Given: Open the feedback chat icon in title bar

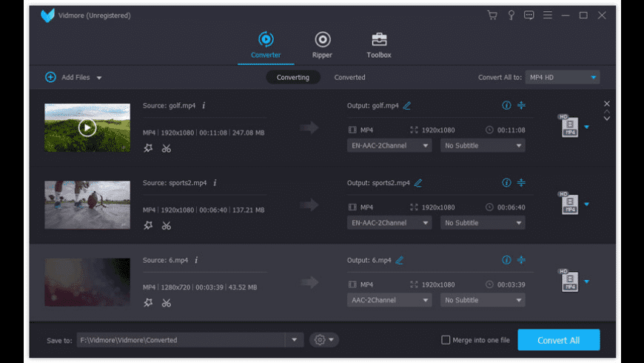Looking at the screenshot, I should pos(529,15).
